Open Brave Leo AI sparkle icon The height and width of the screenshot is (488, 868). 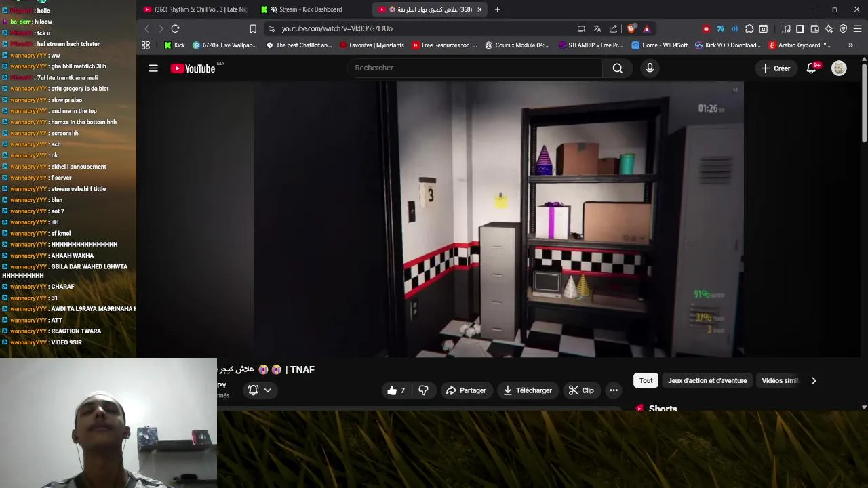(x=829, y=28)
